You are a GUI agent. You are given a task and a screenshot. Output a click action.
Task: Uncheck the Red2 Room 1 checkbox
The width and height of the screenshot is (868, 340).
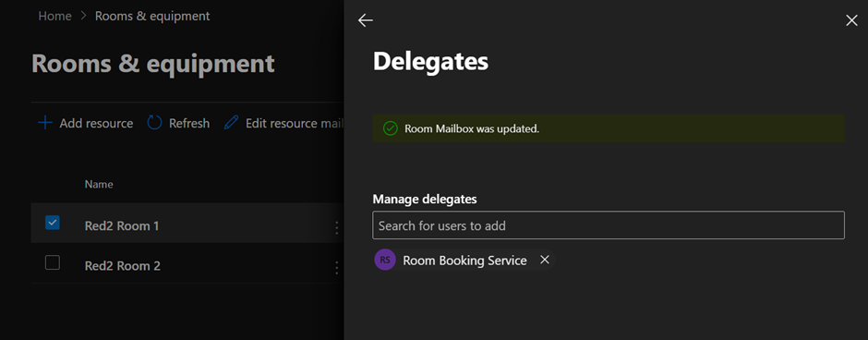click(52, 223)
